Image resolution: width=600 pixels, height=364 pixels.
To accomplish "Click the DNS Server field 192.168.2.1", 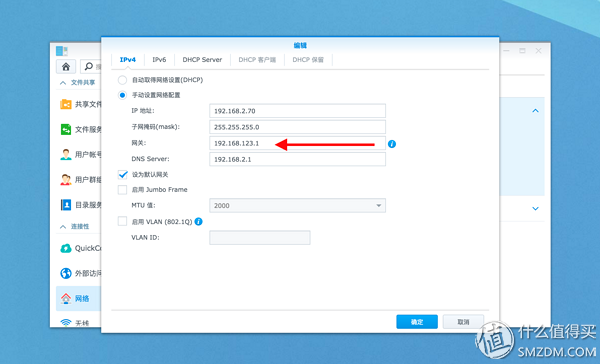I will pos(297,159).
